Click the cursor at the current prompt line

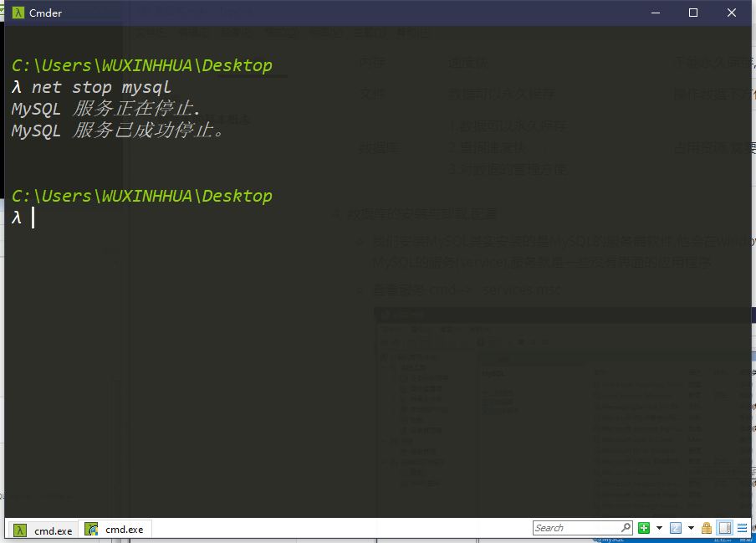[x=33, y=218]
